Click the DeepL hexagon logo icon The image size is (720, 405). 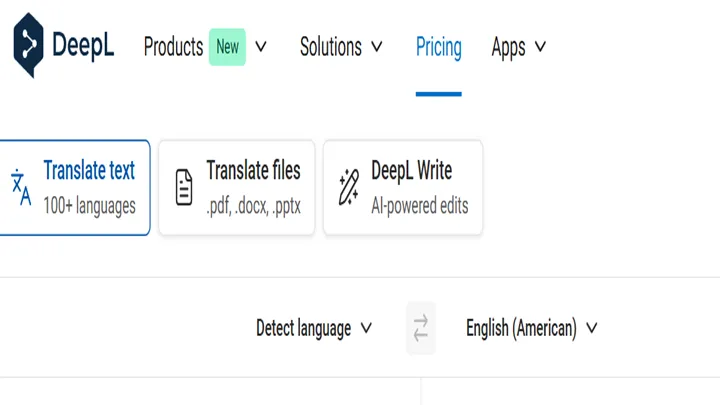(x=28, y=46)
